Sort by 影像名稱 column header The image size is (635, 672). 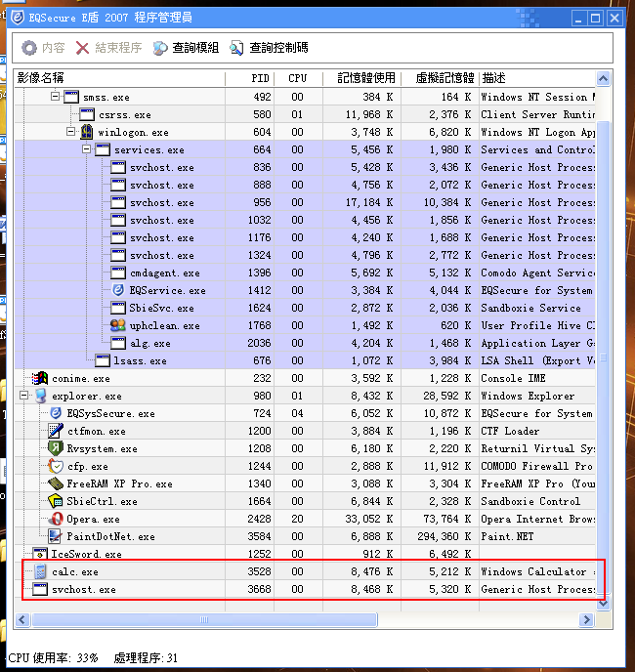point(119,78)
